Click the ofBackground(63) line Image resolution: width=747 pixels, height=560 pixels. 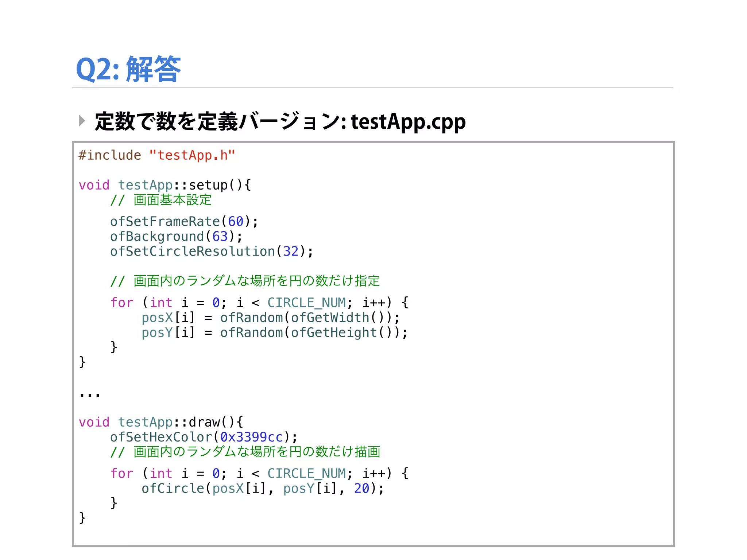coord(176,236)
